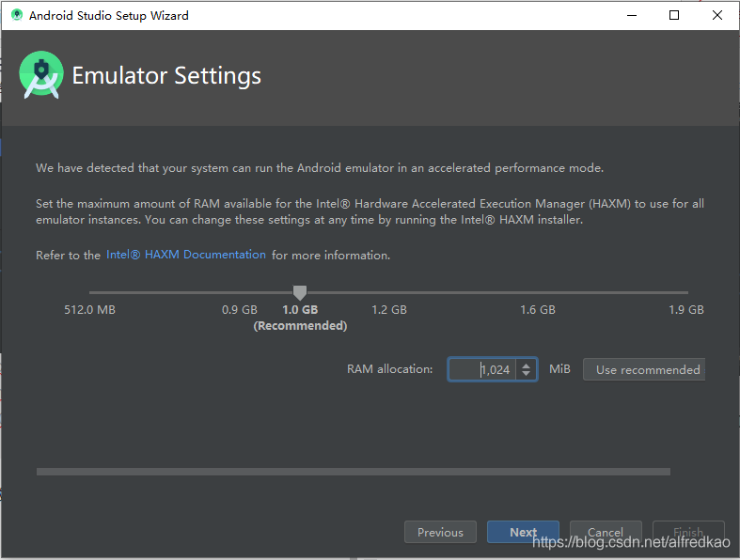
Task: Set slider to the 1.6 GB mark
Action: point(538,292)
